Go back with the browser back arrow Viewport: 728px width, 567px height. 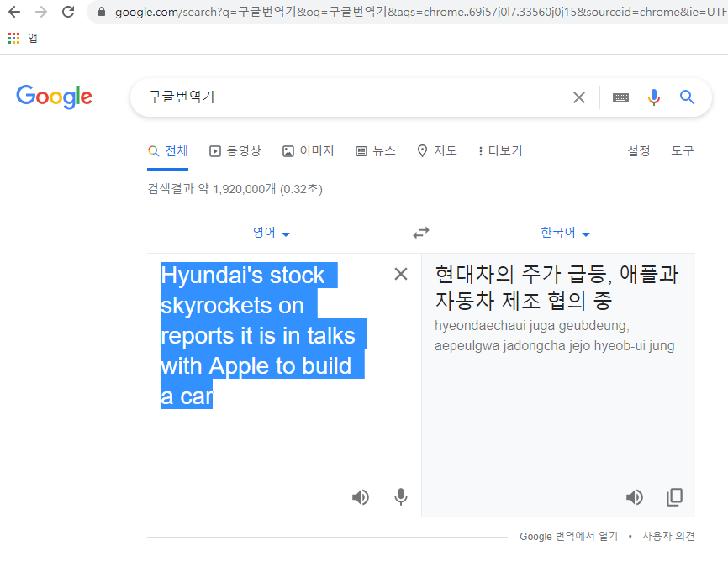click(14, 12)
